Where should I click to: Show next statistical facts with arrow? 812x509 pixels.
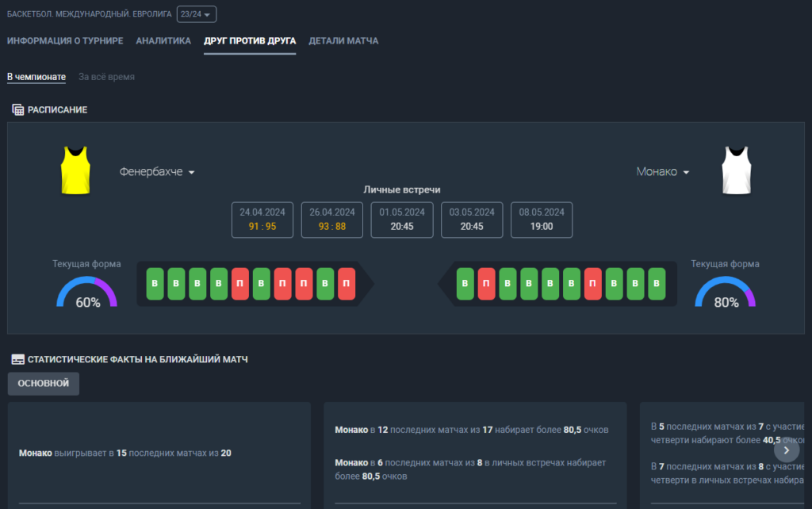tap(787, 450)
